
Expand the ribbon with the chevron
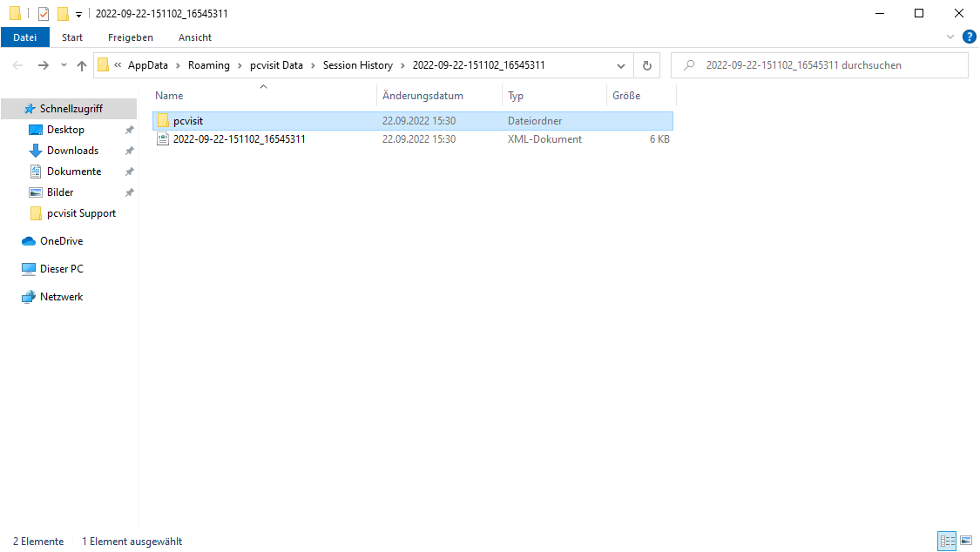click(x=950, y=37)
